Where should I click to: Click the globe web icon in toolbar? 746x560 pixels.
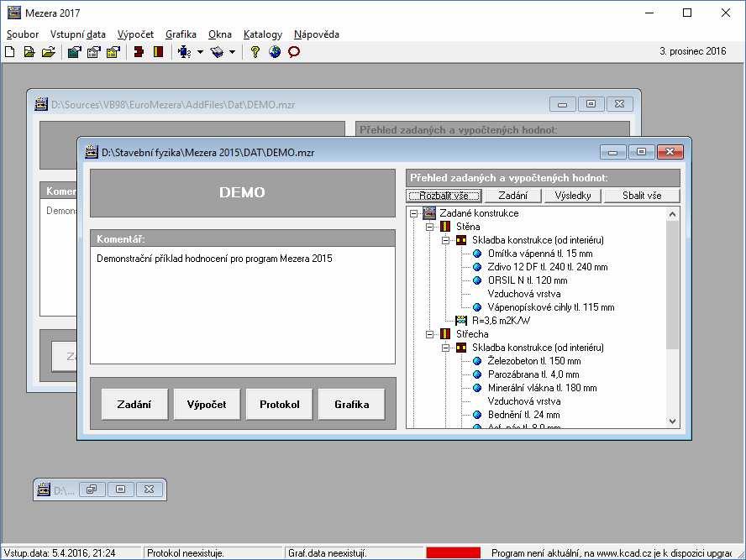[x=275, y=51]
